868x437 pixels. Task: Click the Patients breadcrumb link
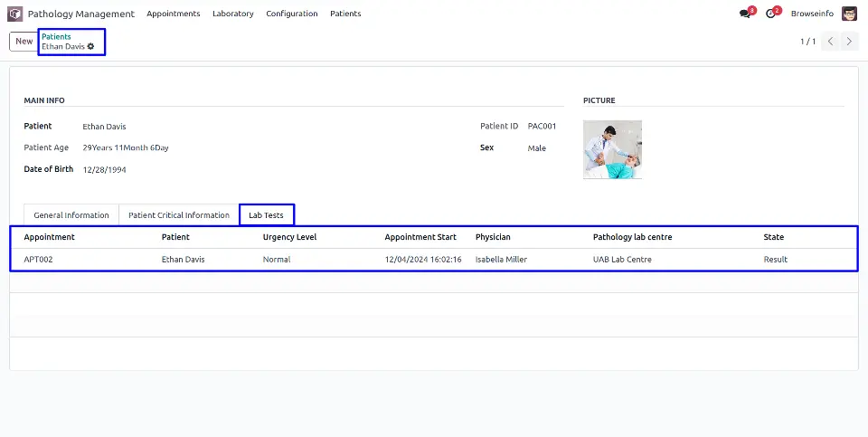56,36
